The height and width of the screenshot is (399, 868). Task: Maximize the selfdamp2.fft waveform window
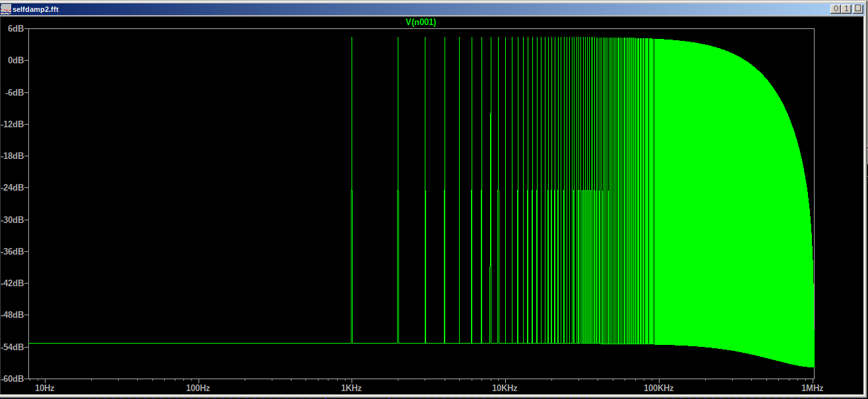tap(847, 9)
